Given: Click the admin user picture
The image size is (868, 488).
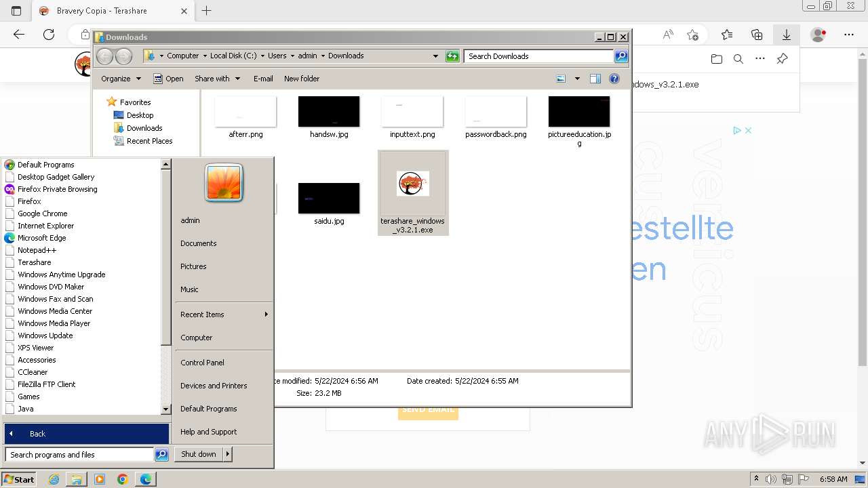Looking at the screenshot, I should pyautogui.click(x=224, y=183).
